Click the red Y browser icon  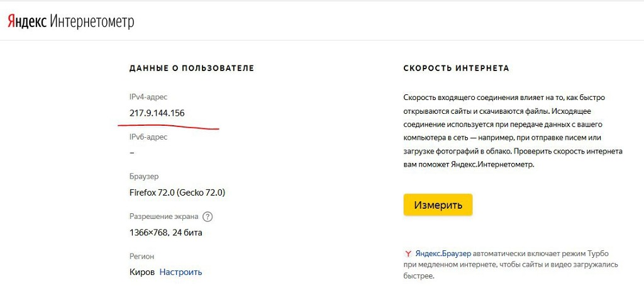408,253
